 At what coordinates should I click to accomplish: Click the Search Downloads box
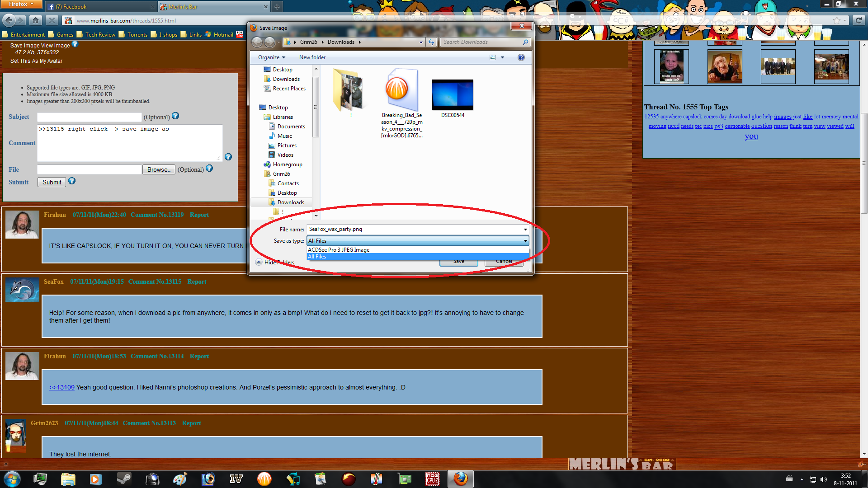click(x=481, y=42)
